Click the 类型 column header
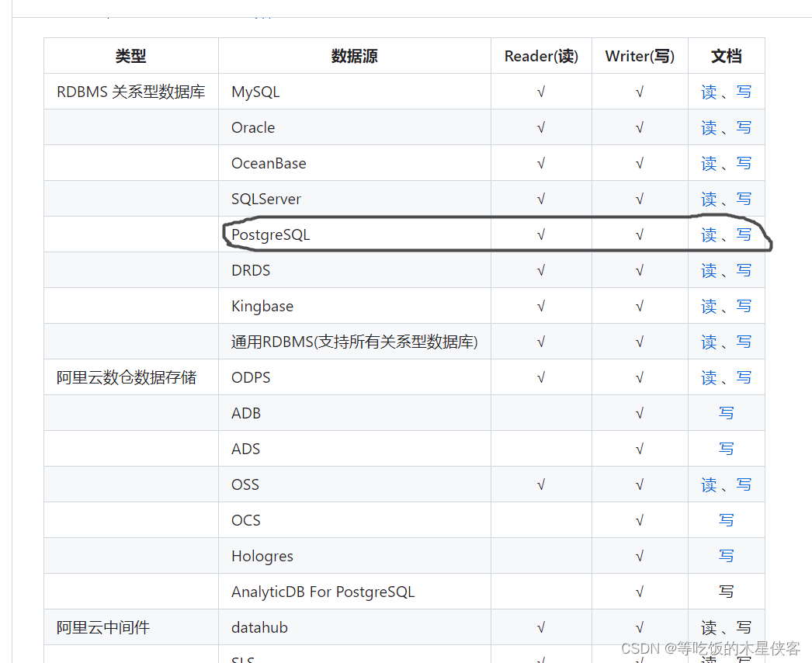The width and height of the screenshot is (812, 663). [x=131, y=55]
